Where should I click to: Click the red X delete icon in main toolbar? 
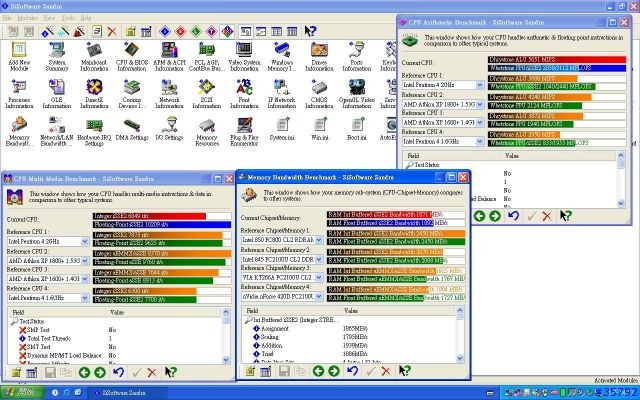(x=112, y=31)
